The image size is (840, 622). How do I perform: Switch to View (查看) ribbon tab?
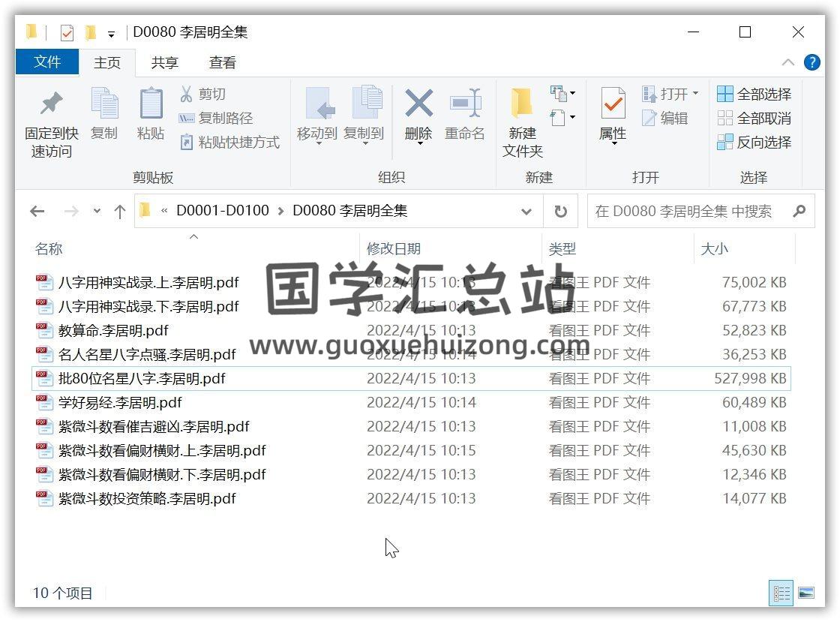[222, 63]
